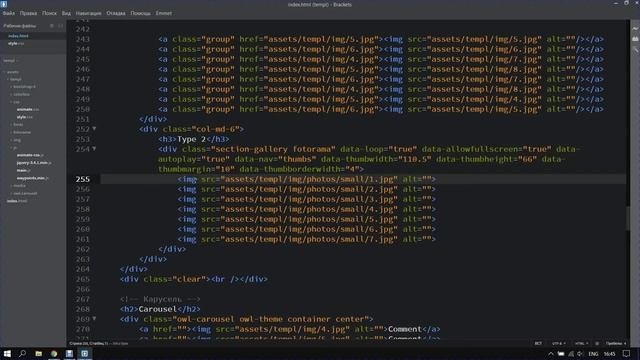The height and width of the screenshot is (360, 640).
Task: Click working files settings gear icon
Action: pos(52,26)
